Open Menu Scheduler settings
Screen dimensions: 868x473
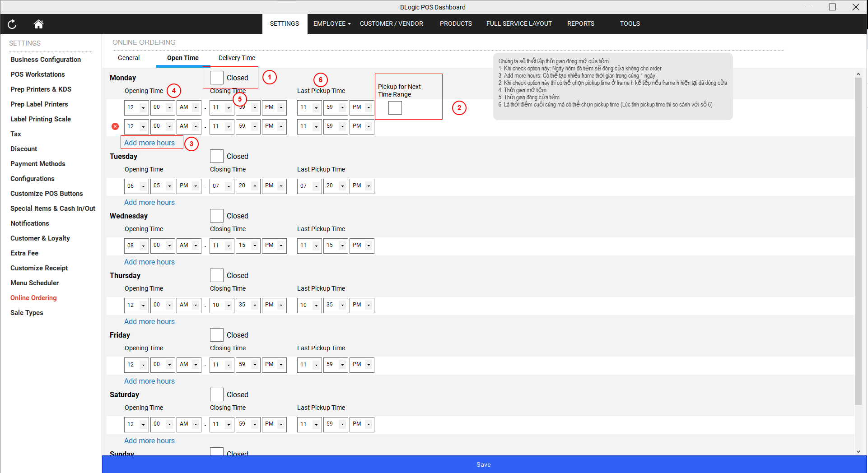click(35, 283)
